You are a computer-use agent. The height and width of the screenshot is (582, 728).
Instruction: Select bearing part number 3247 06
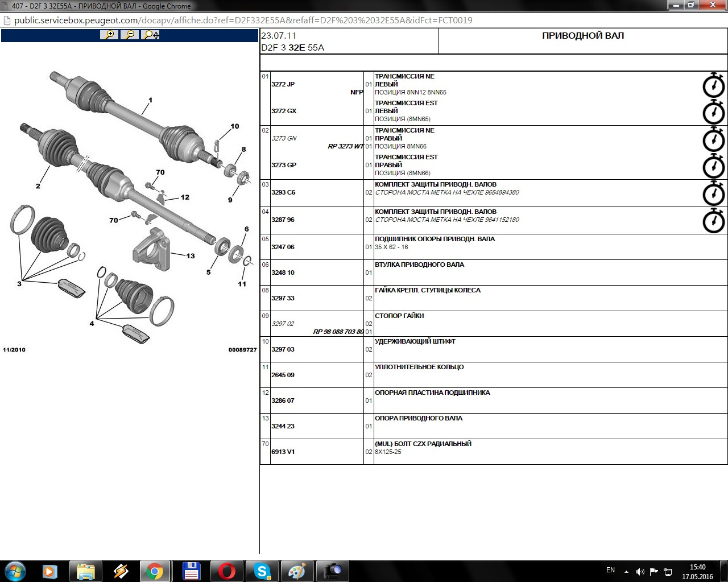pyautogui.click(x=283, y=247)
